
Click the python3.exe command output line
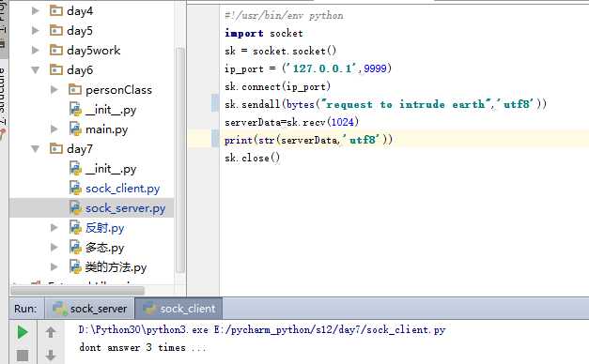coord(262,330)
